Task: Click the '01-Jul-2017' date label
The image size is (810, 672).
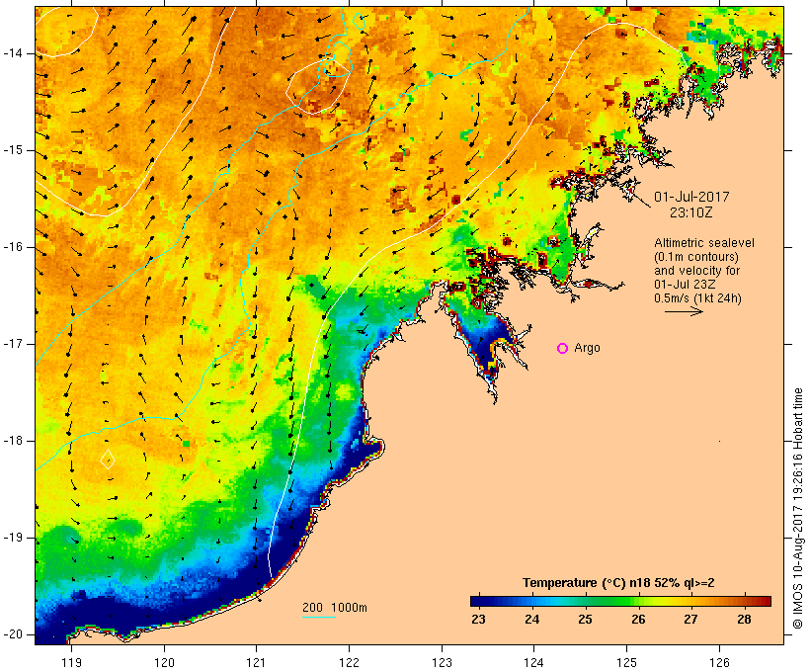Action: coord(691,197)
